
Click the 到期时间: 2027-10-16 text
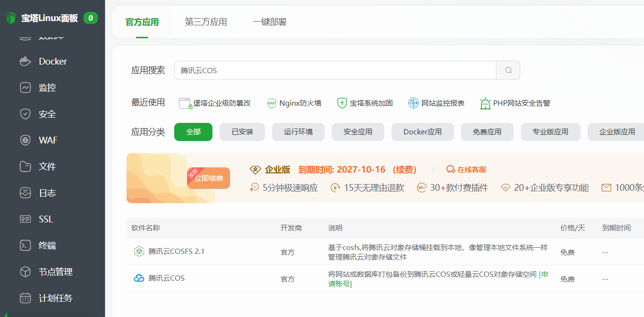point(342,170)
